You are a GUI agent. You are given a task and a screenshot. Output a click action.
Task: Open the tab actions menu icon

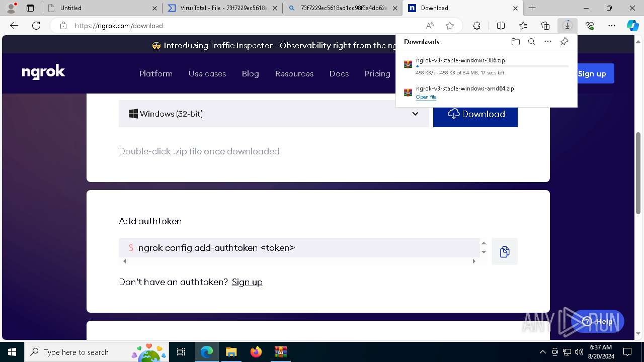[30, 8]
